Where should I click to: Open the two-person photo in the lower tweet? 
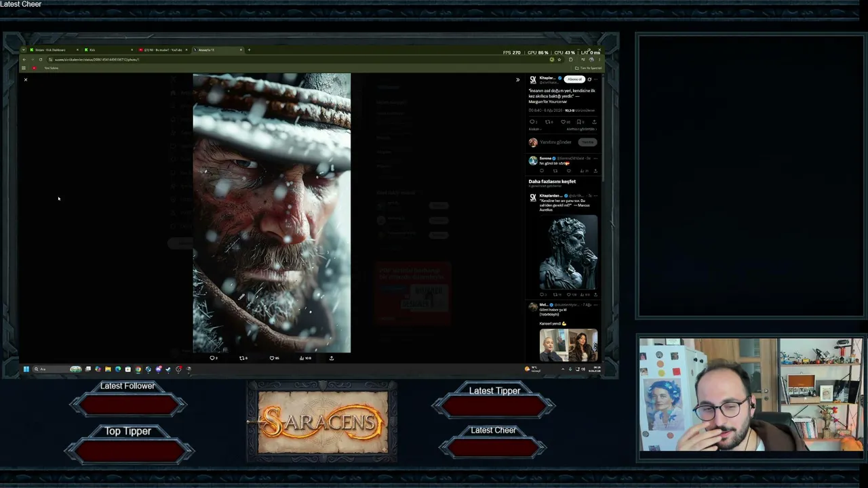[568, 345]
